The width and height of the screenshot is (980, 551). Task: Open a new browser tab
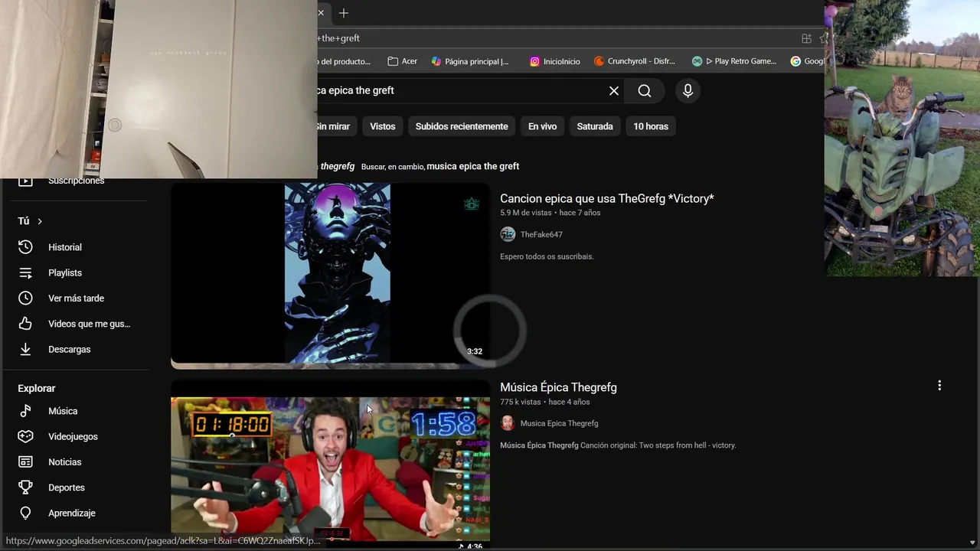tap(344, 13)
